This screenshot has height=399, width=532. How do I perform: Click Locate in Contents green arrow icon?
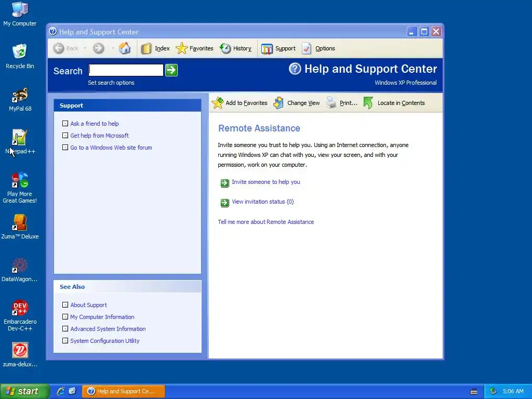[x=368, y=102]
